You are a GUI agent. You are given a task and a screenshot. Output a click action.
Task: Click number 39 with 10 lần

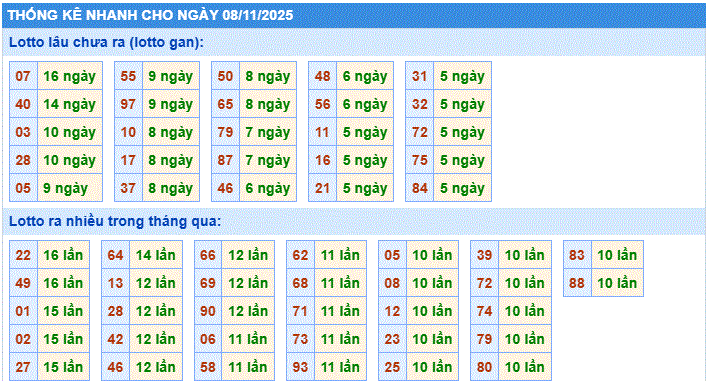(x=485, y=255)
